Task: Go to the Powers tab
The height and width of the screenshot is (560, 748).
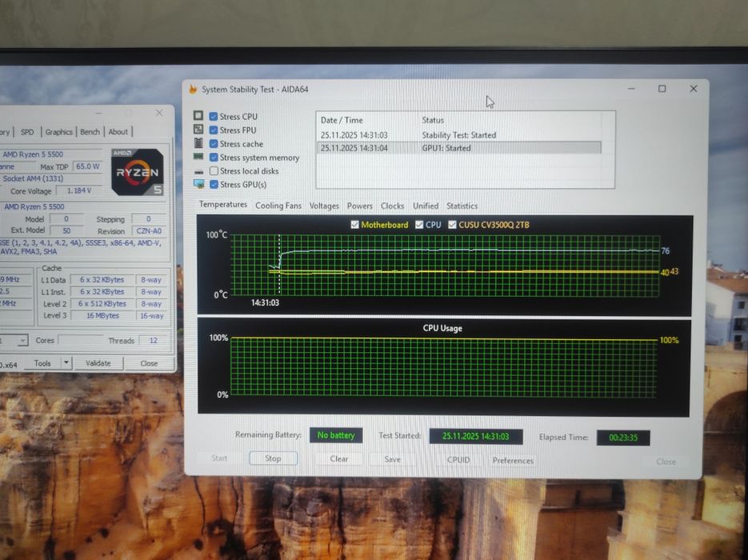Action: click(x=360, y=206)
